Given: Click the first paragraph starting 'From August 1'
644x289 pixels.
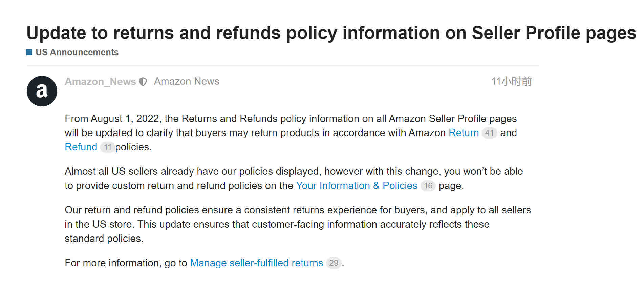Looking at the screenshot, I should click(x=291, y=133).
